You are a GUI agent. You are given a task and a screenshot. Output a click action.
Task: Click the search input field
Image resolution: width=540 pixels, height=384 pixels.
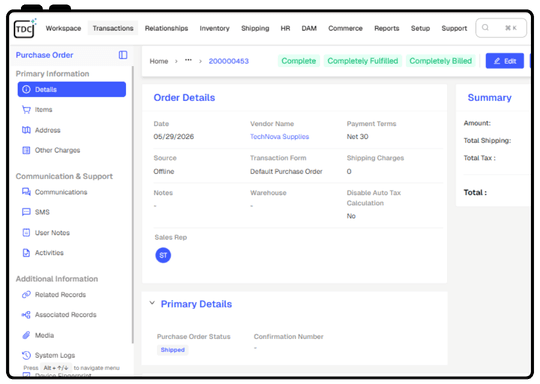click(501, 28)
